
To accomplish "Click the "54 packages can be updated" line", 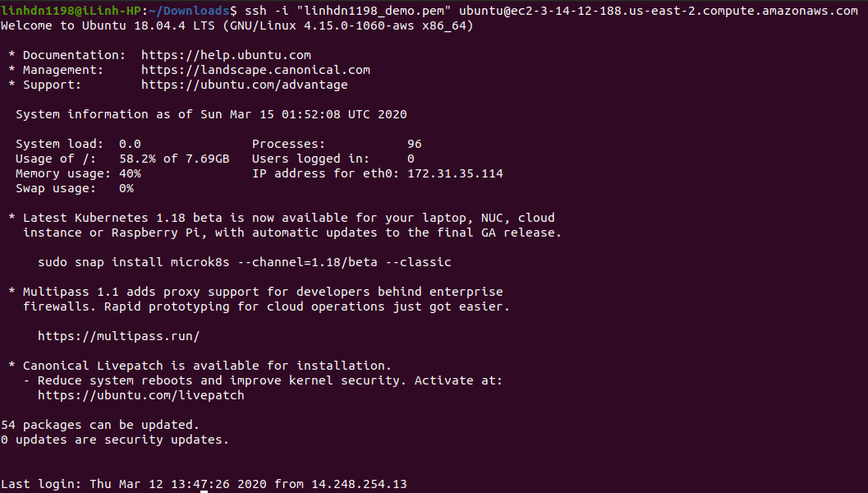I will 100,425.
